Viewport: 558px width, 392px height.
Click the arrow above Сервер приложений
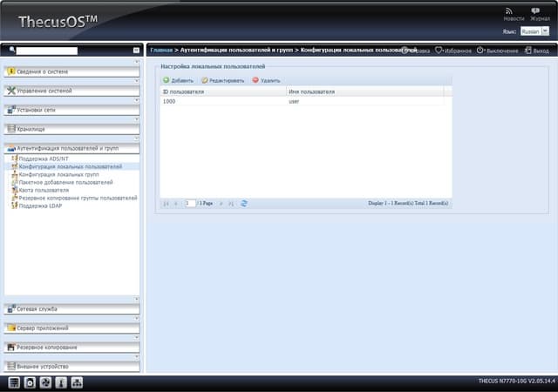click(x=137, y=318)
